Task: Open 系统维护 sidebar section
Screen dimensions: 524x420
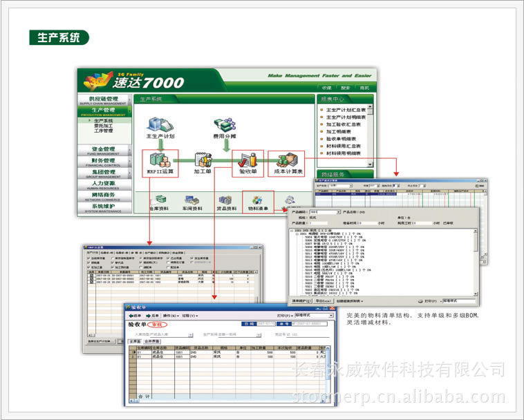Action: click(x=104, y=208)
